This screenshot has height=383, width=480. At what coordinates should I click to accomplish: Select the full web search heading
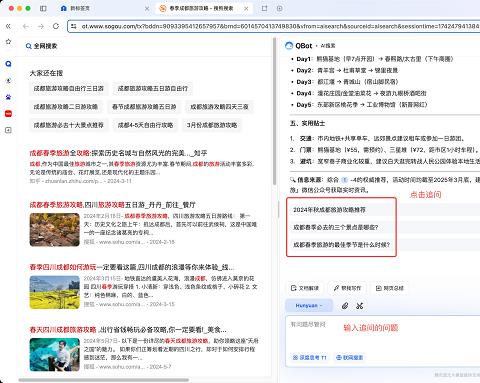(41, 46)
